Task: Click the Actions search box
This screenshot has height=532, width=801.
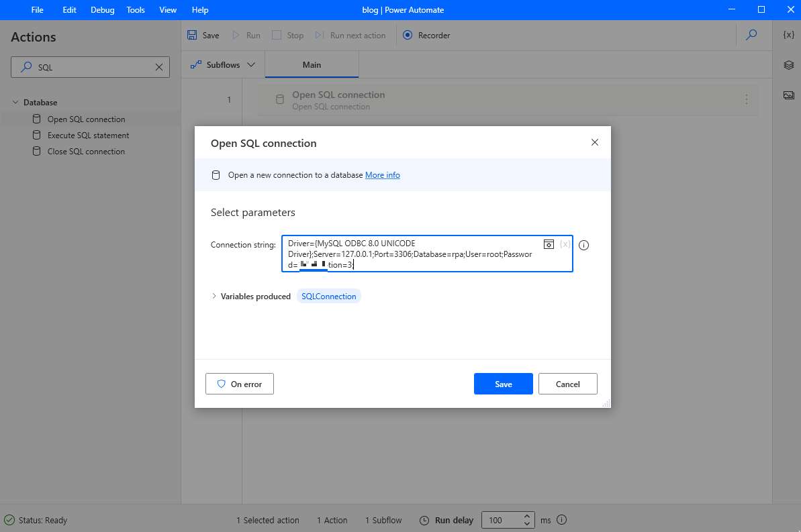Action: pos(90,67)
